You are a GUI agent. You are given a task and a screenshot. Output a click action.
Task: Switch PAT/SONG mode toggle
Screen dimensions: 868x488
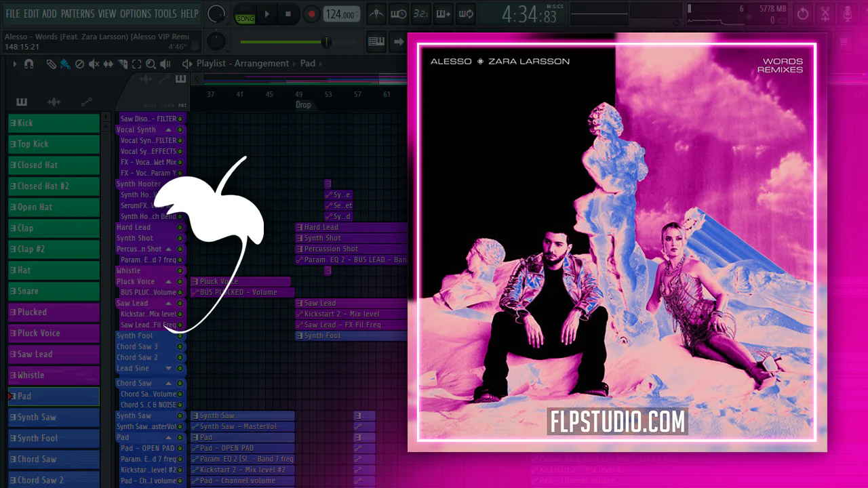pyautogui.click(x=245, y=14)
